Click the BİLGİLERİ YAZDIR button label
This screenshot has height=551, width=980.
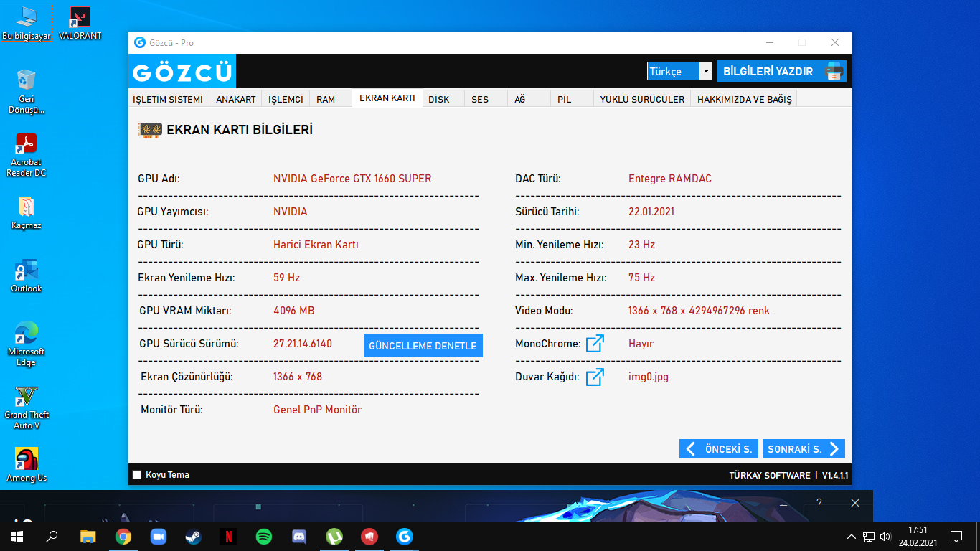pos(768,72)
